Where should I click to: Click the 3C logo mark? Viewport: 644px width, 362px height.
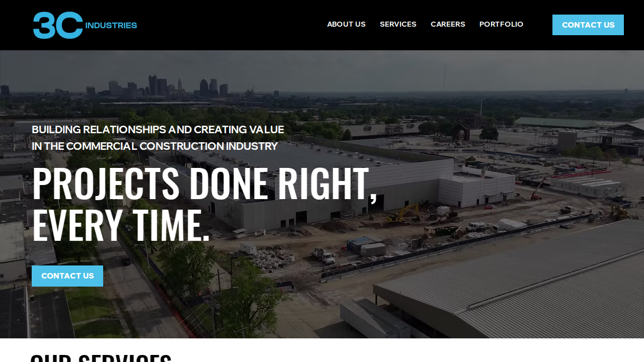point(58,25)
